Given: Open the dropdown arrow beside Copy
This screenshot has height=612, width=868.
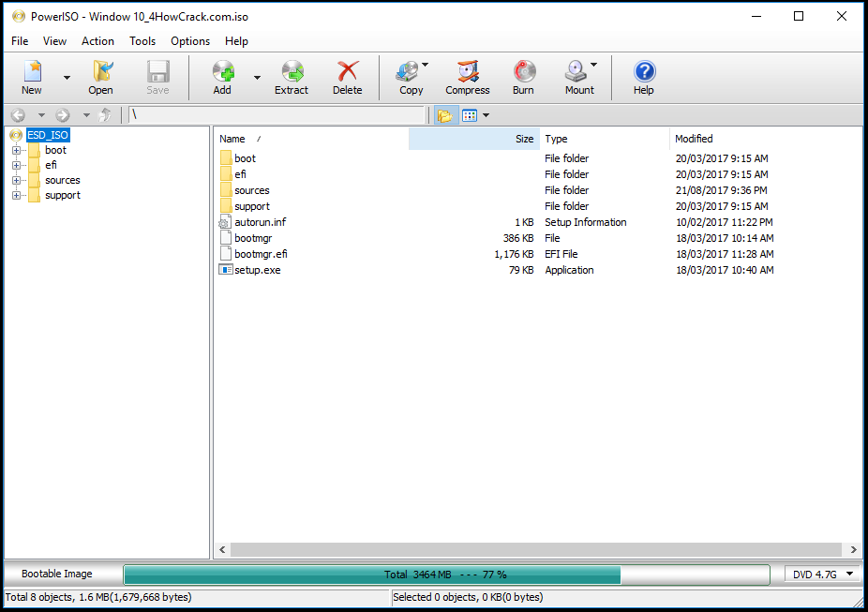Looking at the screenshot, I should coord(426,65).
